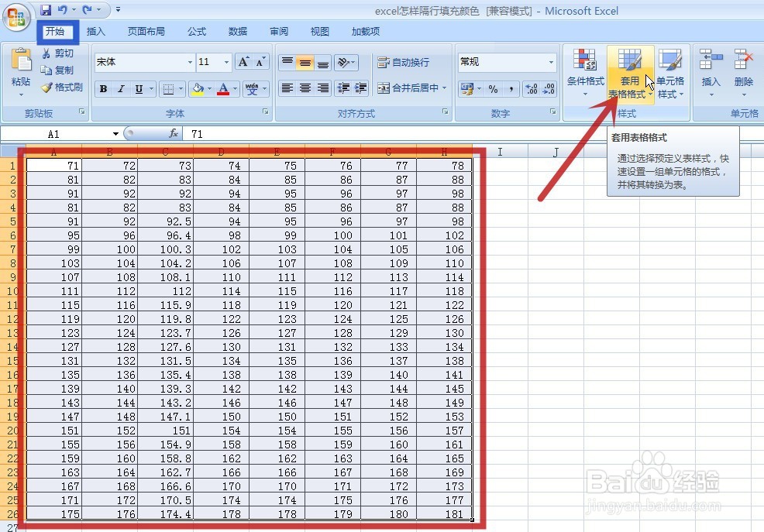Select the cell containing 92.5
This screenshot has width=764, height=532.
coord(166,221)
